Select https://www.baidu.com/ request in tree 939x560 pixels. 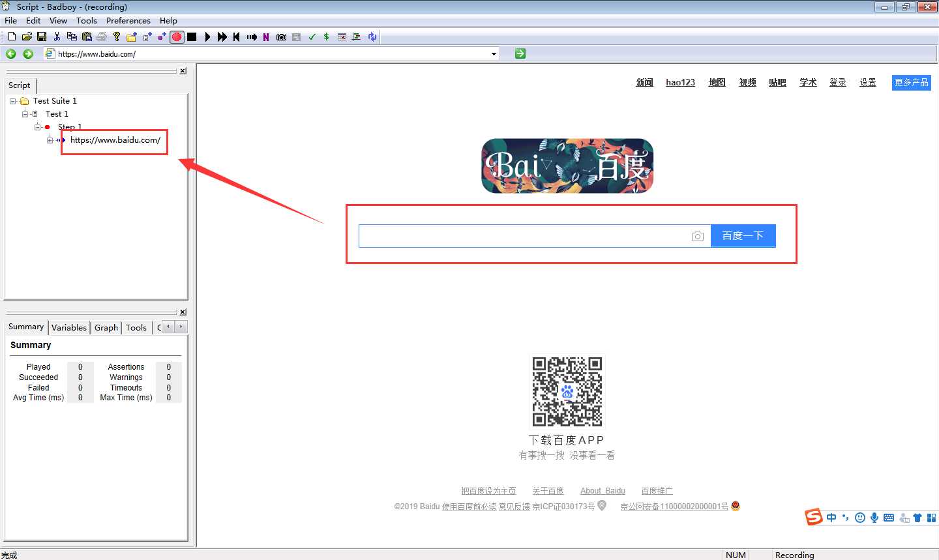115,140
